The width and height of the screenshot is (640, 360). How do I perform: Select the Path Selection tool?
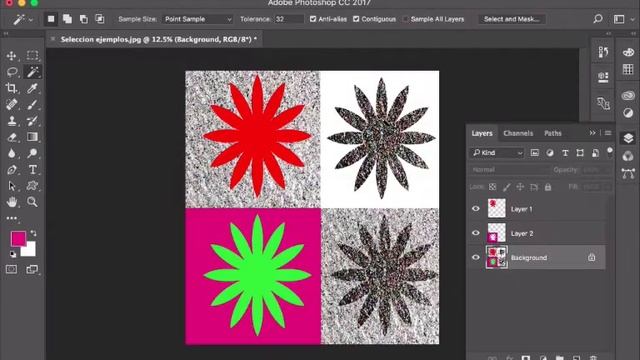tap(11, 186)
